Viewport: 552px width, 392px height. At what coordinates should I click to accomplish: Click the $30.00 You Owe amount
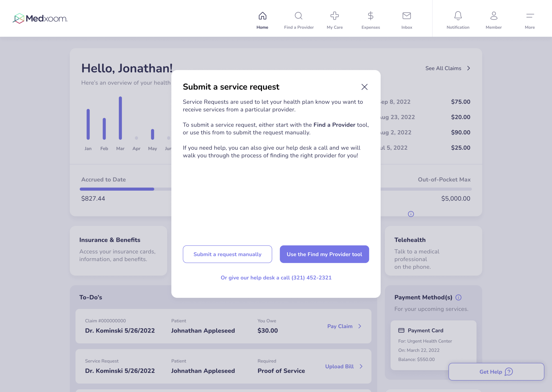click(x=268, y=331)
